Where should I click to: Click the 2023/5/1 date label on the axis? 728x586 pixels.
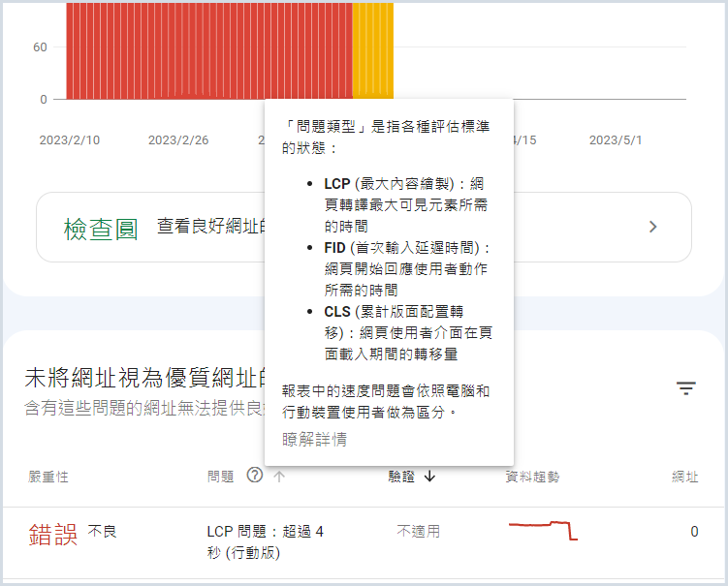point(616,140)
